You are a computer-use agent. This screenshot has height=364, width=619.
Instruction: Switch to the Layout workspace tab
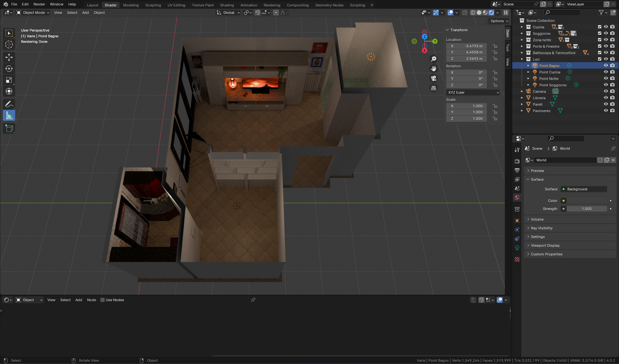pyautogui.click(x=93, y=5)
